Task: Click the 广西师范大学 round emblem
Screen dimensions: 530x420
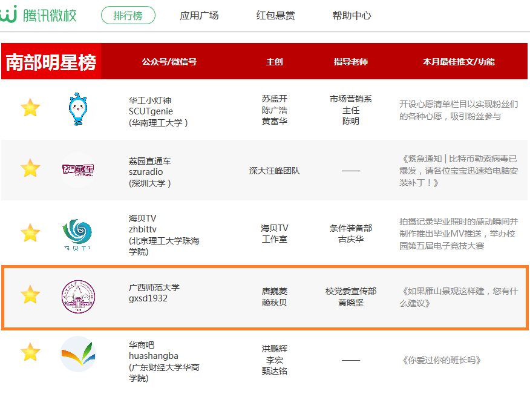Action: point(78,297)
